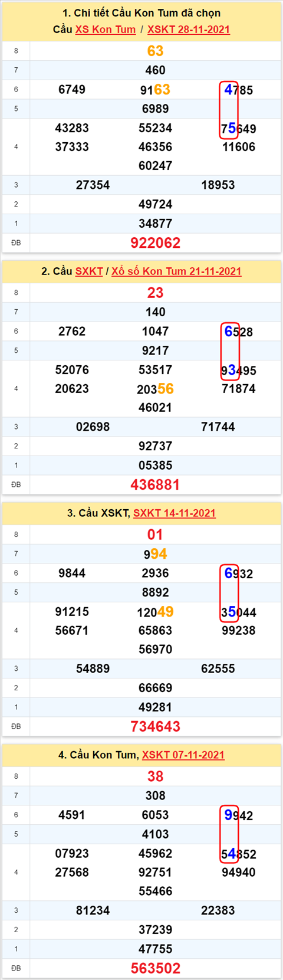
Task: Select the heading '1. Chi tiết Cầu Kon Tum đã chọn'
Action: click(x=141, y=13)
